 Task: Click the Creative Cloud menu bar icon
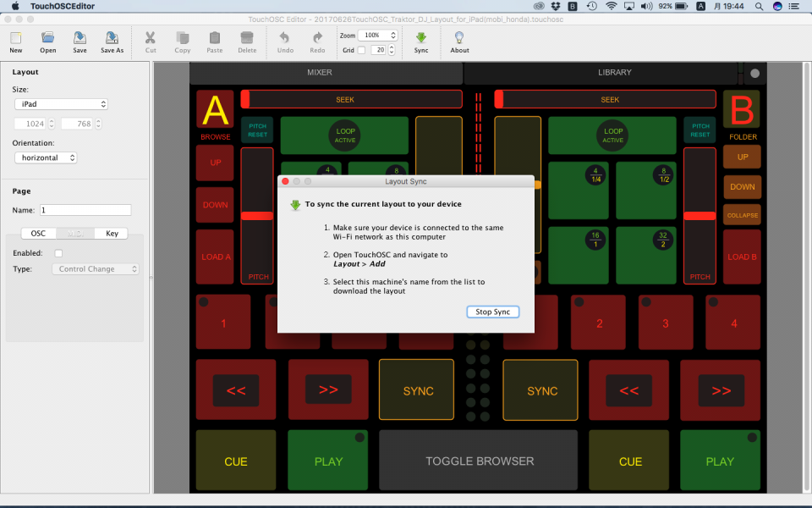click(539, 6)
